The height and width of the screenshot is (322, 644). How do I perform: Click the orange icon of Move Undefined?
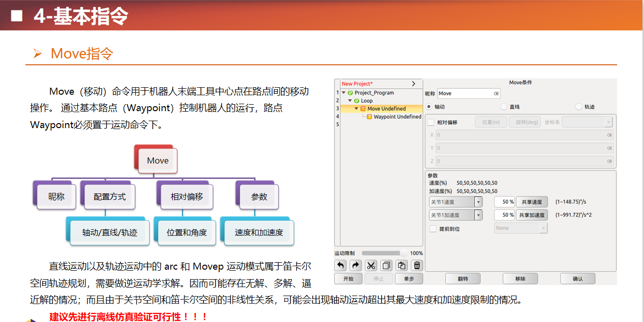(363, 109)
